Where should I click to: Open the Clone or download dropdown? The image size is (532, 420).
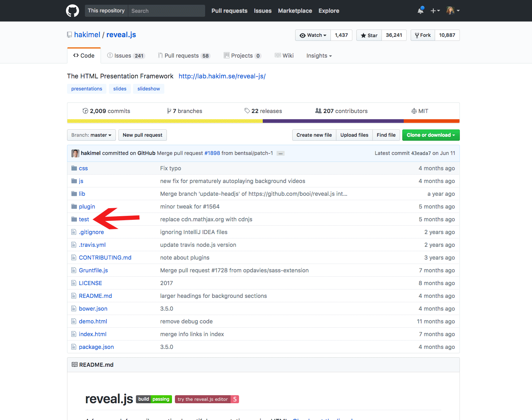(431, 135)
